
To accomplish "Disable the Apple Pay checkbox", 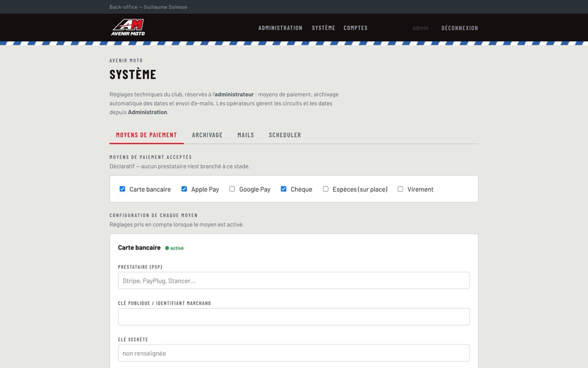I will [x=184, y=189].
